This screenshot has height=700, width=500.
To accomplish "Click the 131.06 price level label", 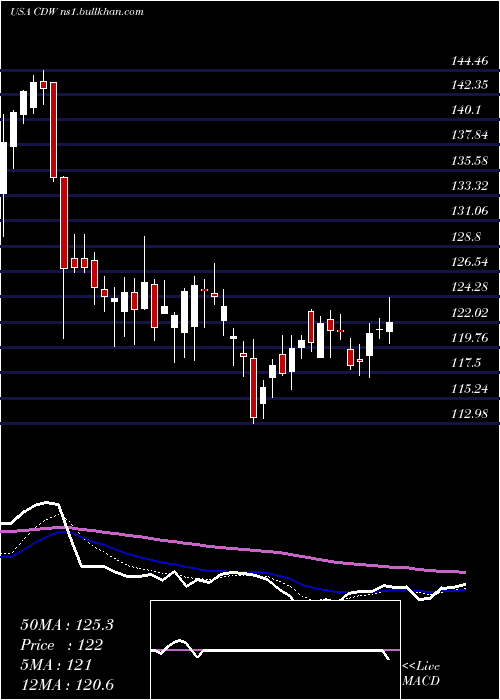I will click(x=472, y=211).
